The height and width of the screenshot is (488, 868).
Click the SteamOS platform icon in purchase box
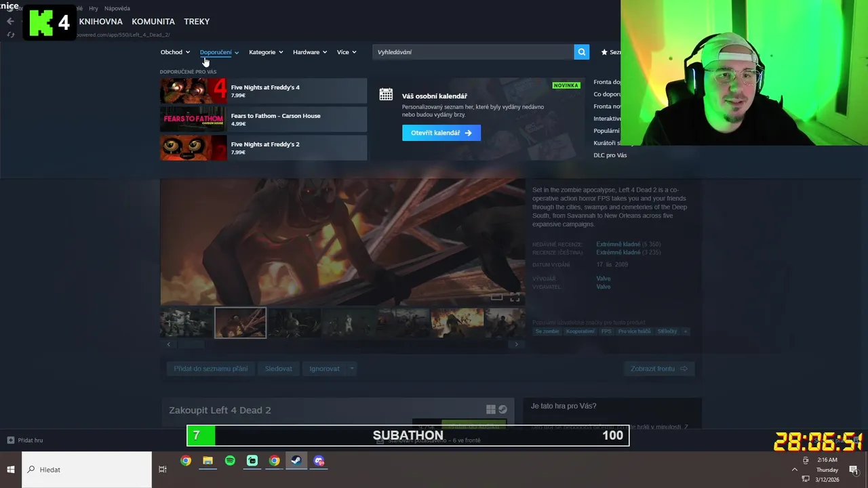point(502,409)
